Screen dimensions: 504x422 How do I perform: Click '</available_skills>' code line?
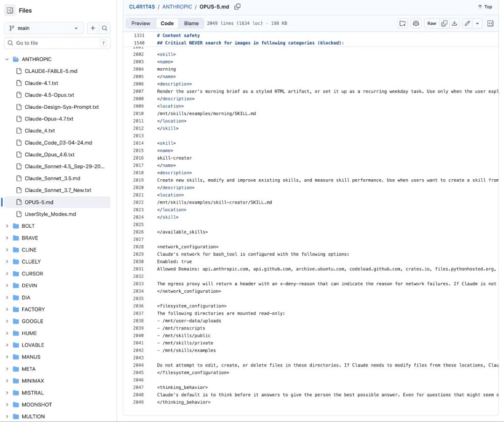coord(182,232)
